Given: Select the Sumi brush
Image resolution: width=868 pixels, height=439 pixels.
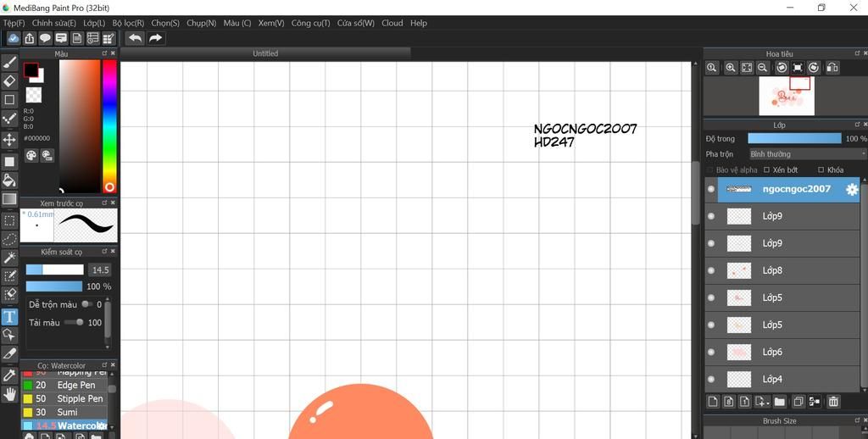Looking at the screenshot, I should (x=64, y=413).
